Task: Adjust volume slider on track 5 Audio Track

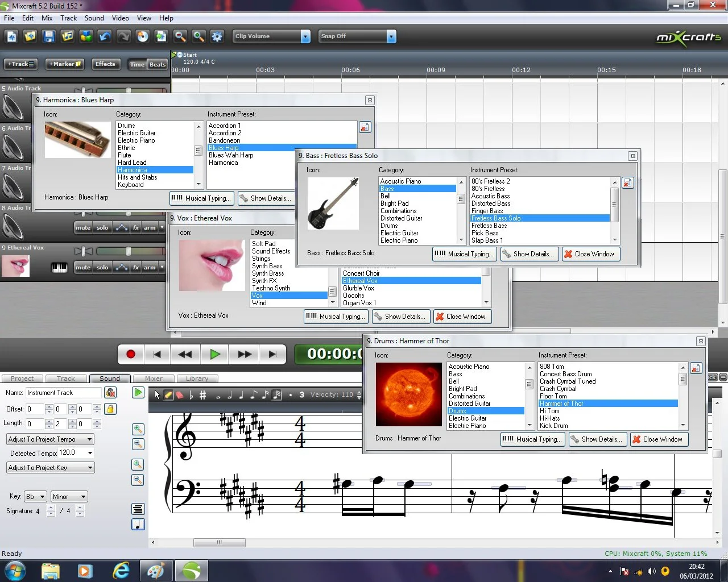Action: 129,90
